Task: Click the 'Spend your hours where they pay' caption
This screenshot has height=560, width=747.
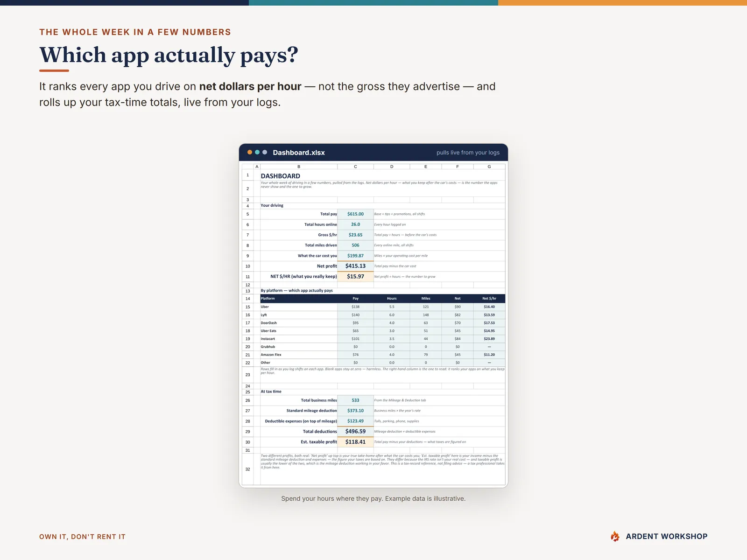Action: tap(373, 498)
